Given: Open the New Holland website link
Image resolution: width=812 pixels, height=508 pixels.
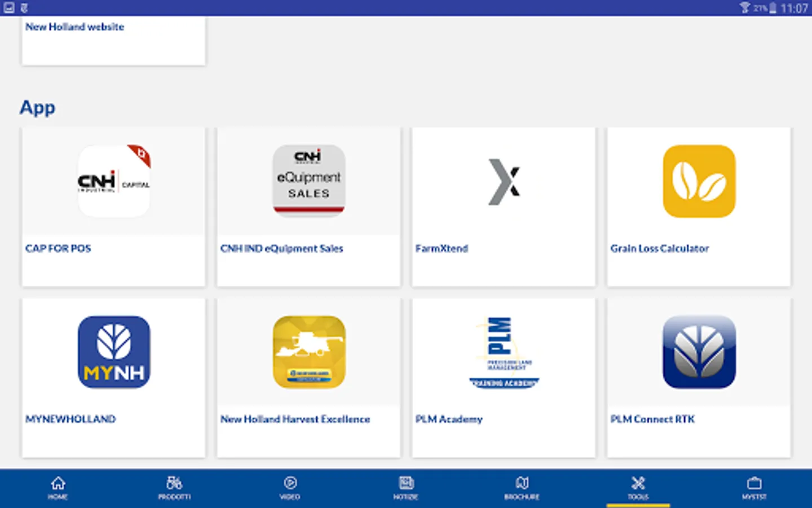Looking at the screenshot, I should tap(74, 27).
